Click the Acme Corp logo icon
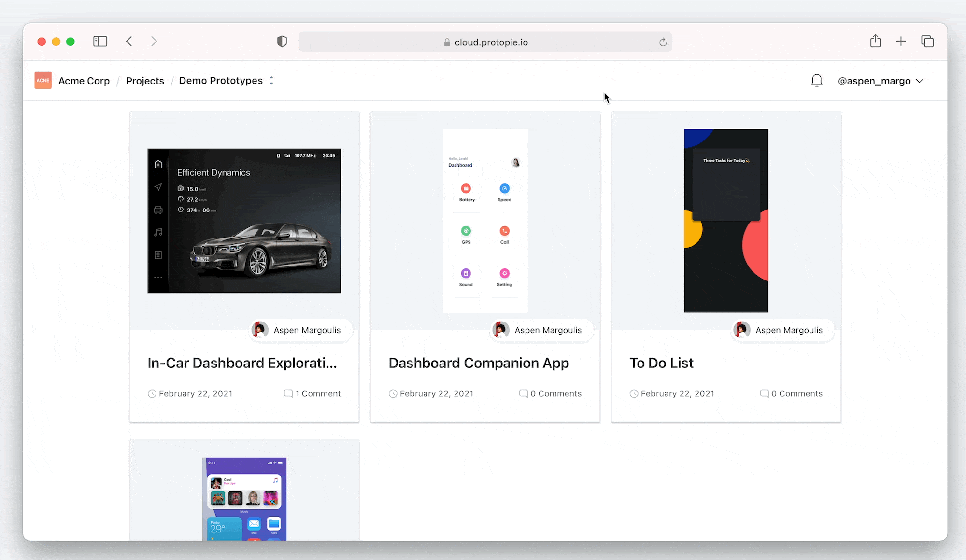The width and height of the screenshot is (966, 560). click(43, 81)
